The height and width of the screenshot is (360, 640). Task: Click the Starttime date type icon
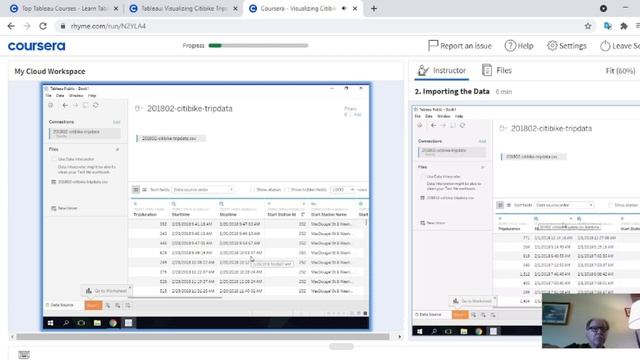coord(174,204)
